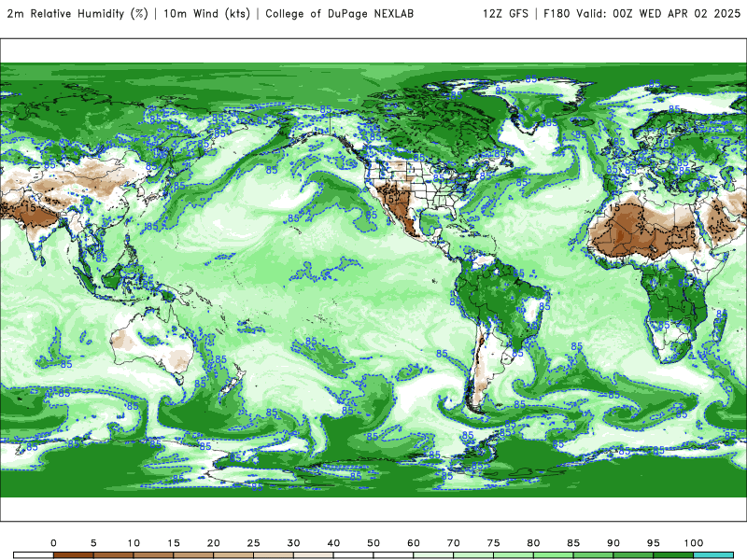Select the green swatch between 90 and 95
The height and width of the screenshot is (560, 747).
click(634, 555)
